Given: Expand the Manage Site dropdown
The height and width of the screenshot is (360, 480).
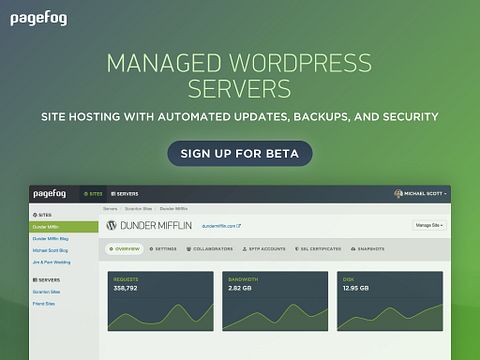Looking at the screenshot, I should (x=429, y=225).
